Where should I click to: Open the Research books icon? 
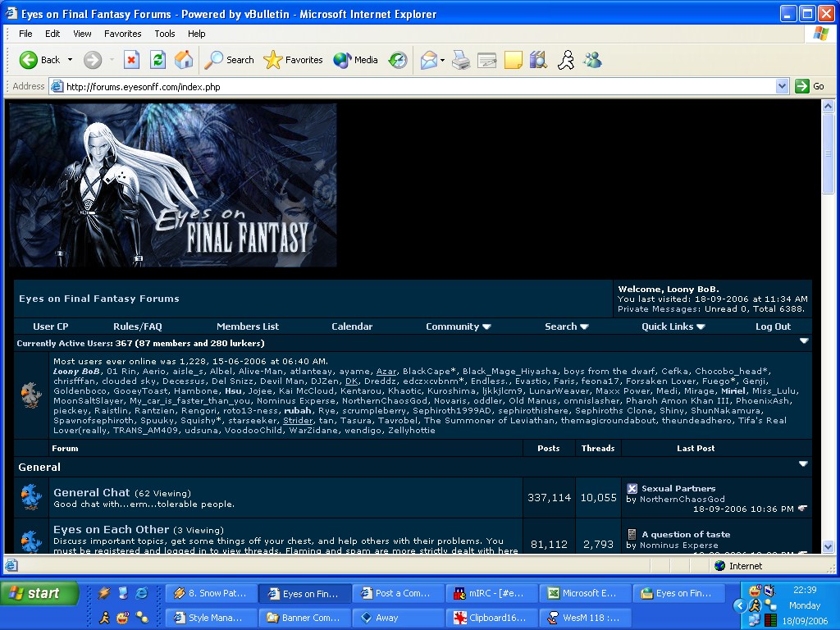pyautogui.click(x=538, y=60)
